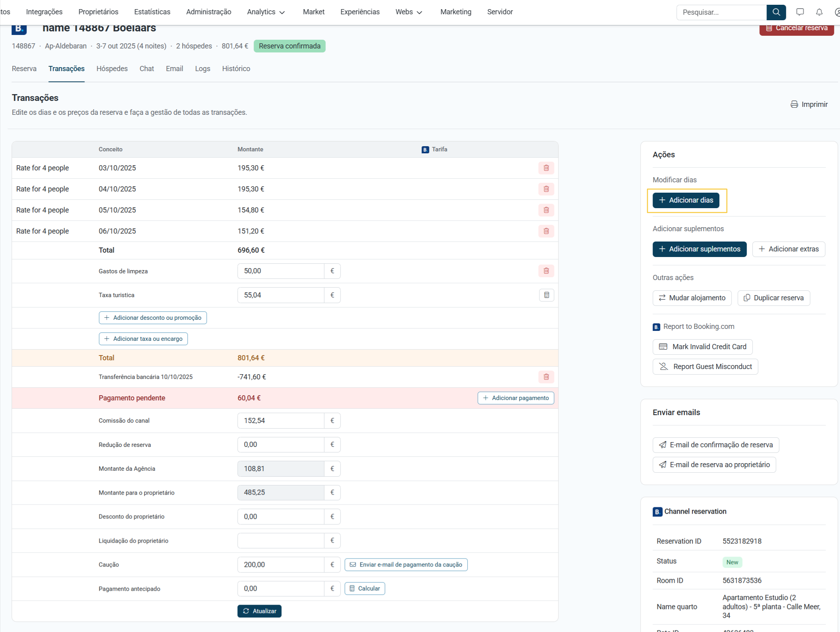This screenshot has width=840, height=632.
Task: Open the chat messages icon in header
Action: 800,12
